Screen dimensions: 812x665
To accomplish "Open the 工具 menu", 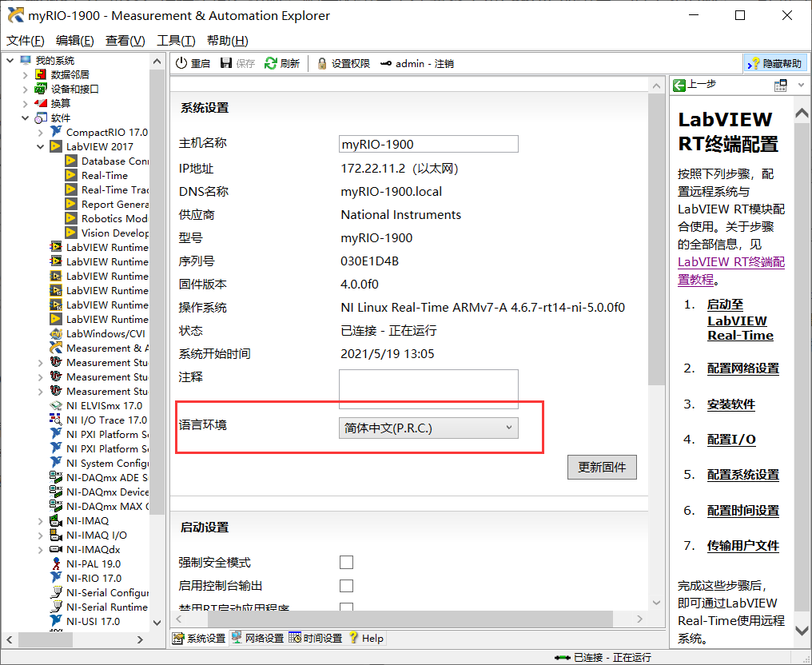I will click(174, 40).
